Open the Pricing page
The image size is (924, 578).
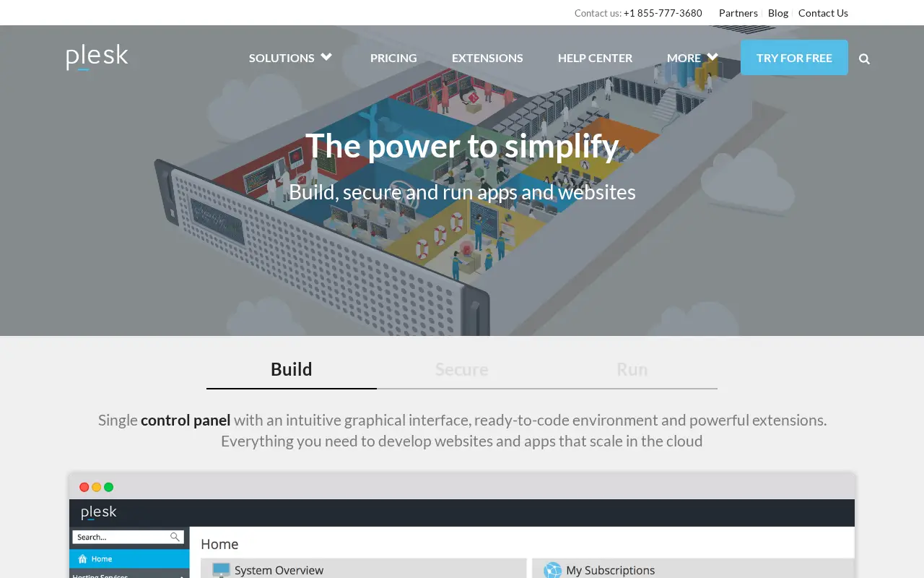(x=393, y=58)
